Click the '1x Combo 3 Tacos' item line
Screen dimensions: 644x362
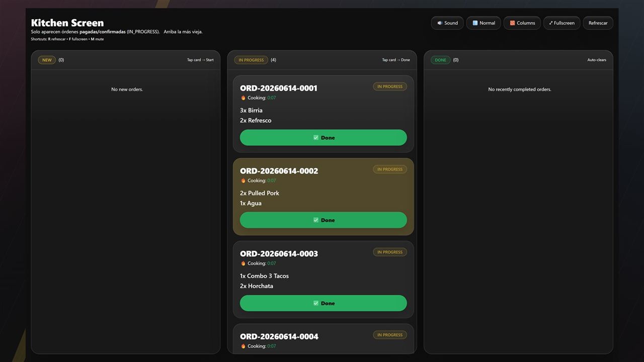pyautogui.click(x=264, y=276)
